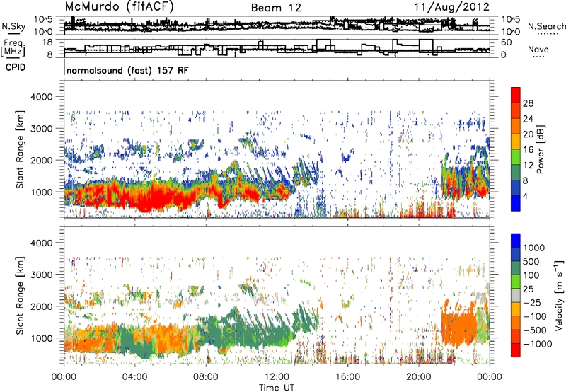
Task: Click the 16:00 time axis tick label
Action: 347,377
